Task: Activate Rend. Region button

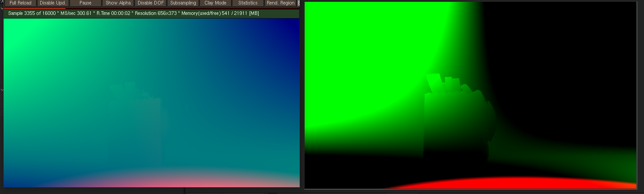Action: click(x=280, y=3)
